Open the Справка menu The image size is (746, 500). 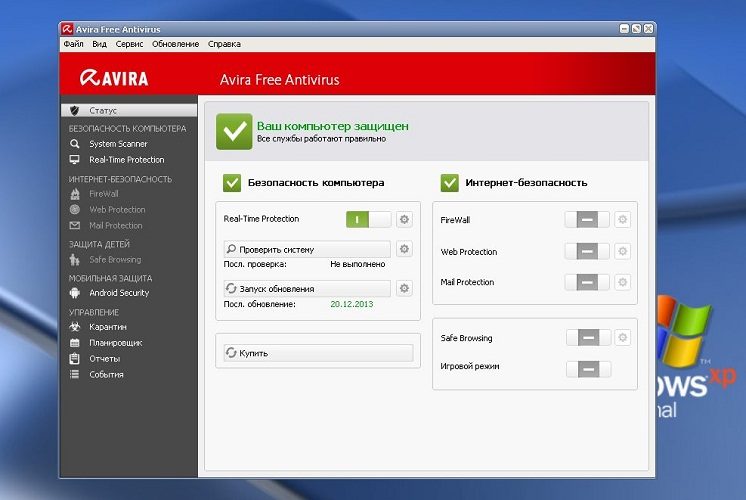224,44
